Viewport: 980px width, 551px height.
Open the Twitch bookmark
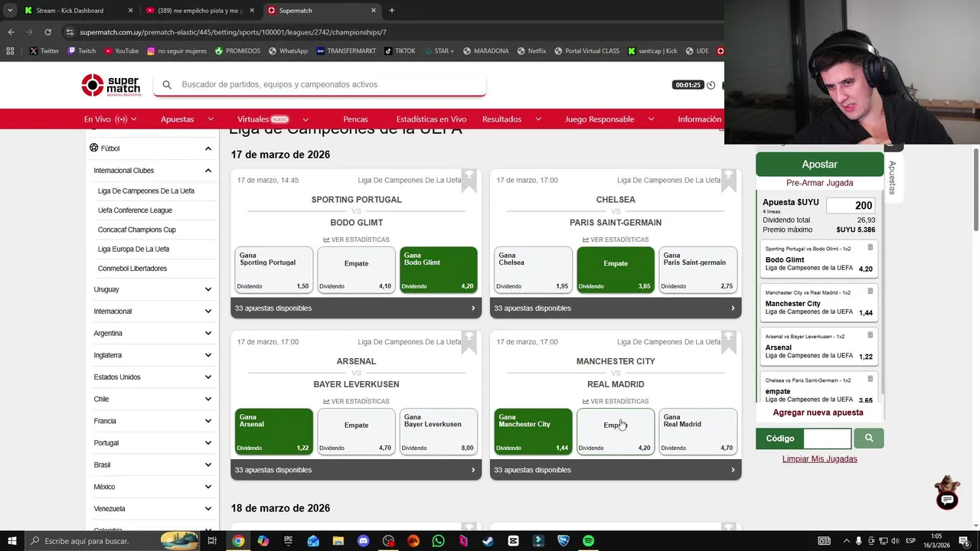(82, 51)
